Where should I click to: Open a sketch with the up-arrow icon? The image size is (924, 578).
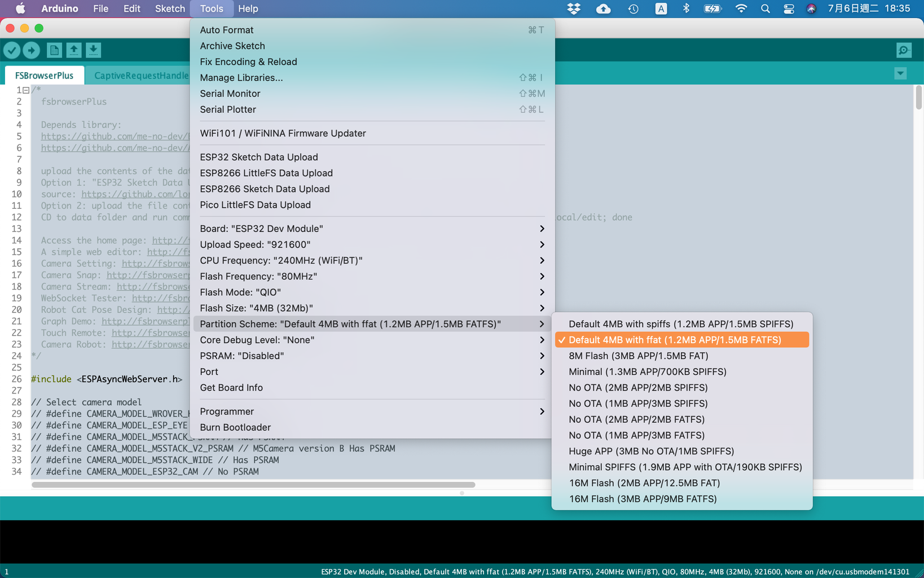pos(74,50)
